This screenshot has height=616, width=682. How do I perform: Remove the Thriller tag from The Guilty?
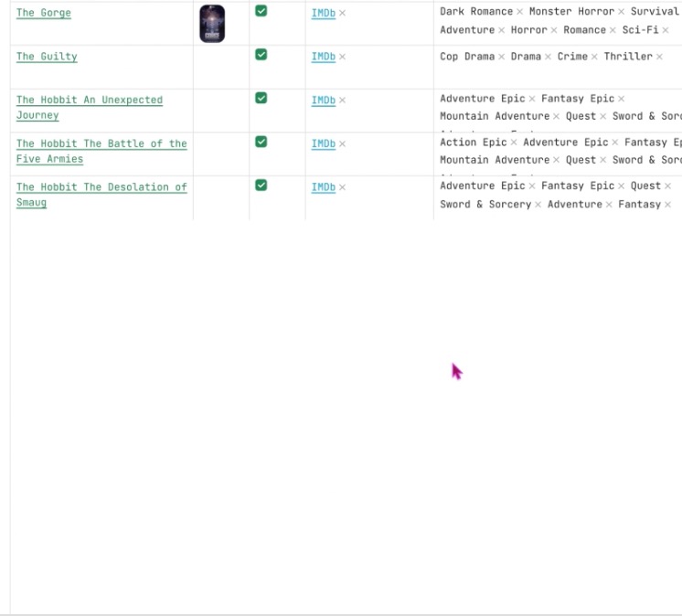pos(659,57)
